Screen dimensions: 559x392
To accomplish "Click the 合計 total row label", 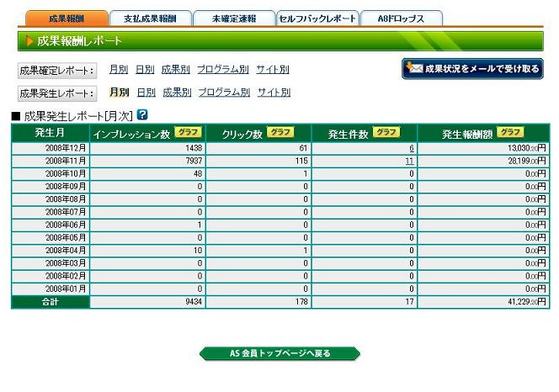I will click(x=51, y=302).
